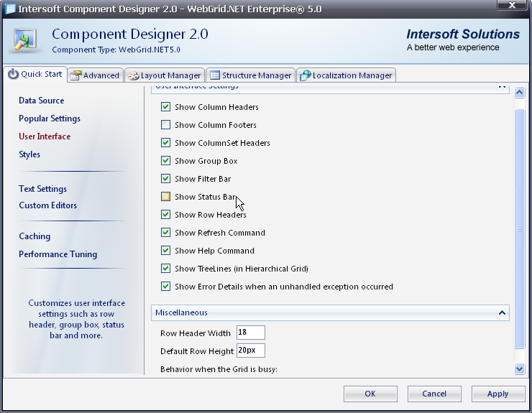Toggle Show Error Details checkbox
This screenshot has height=413, width=532.
(x=165, y=287)
